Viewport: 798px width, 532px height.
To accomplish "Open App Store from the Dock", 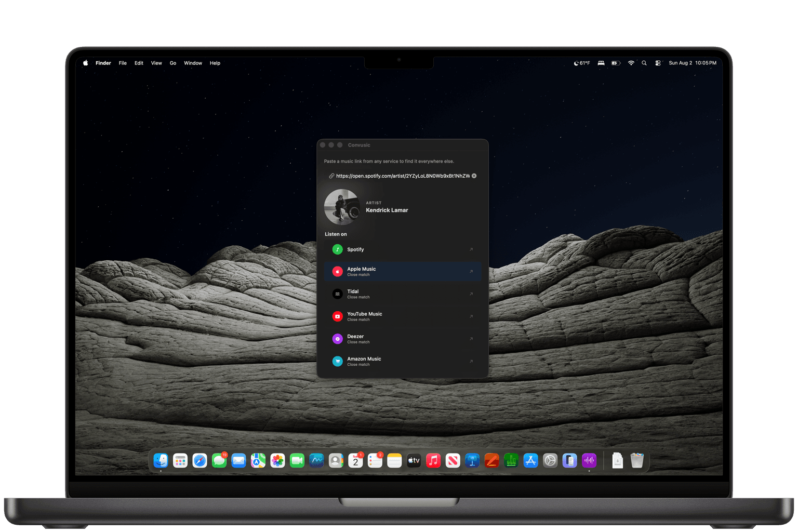I will click(531, 460).
